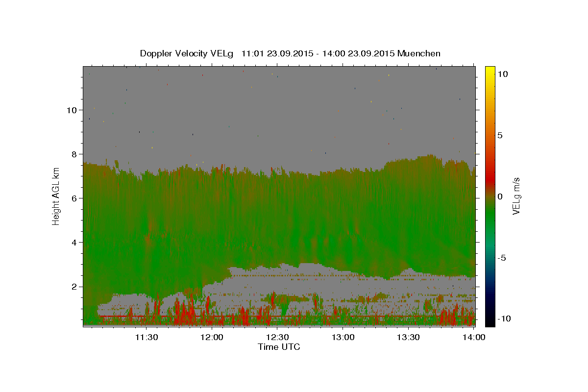Image resolution: width=588 pixels, height=392 pixels.
Task: Click the 12:30 time tick label
Action: click(x=277, y=337)
